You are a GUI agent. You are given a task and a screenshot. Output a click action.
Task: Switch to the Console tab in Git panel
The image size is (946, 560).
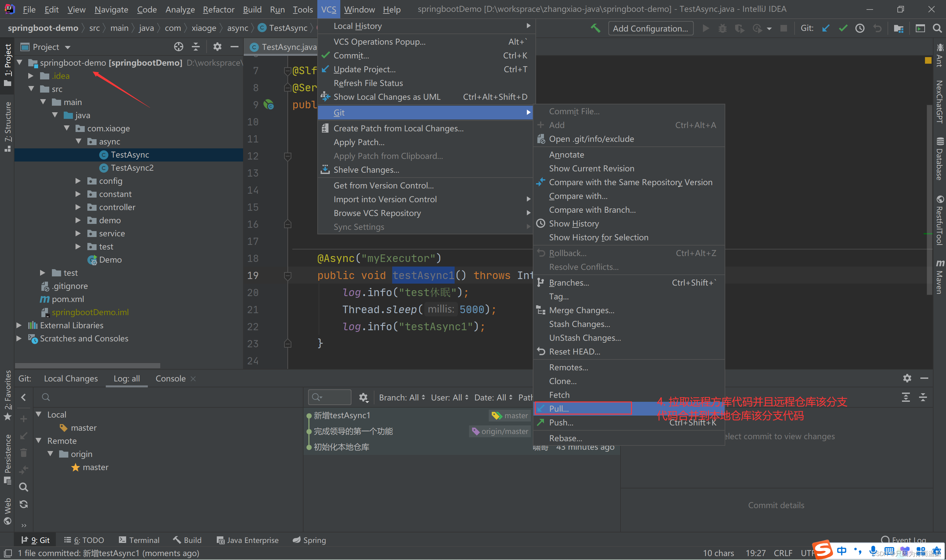coord(170,378)
